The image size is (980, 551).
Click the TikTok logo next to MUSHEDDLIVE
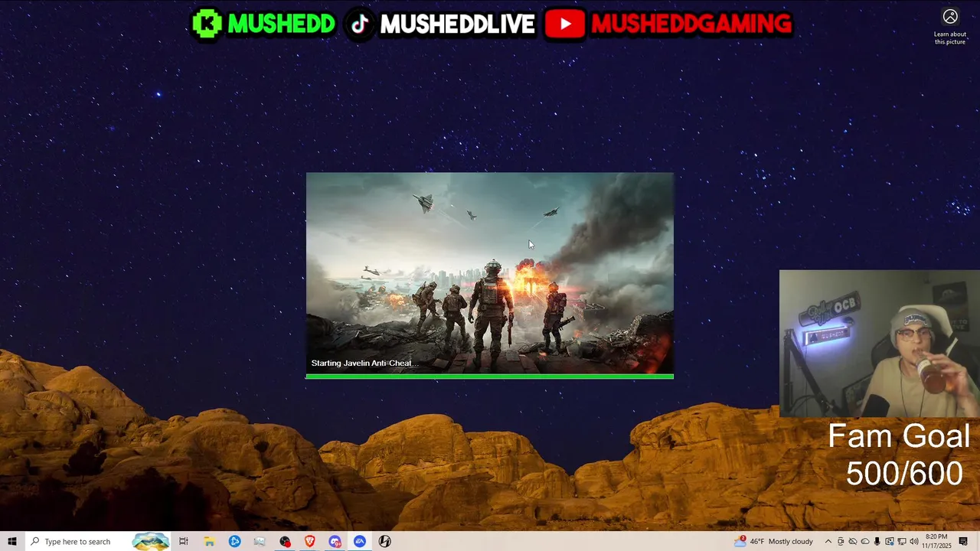coord(359,24)
